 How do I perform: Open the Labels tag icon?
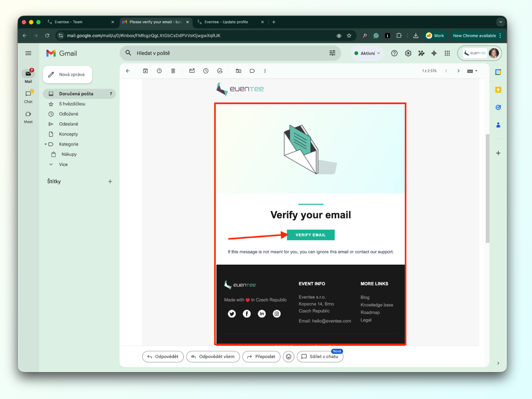point(252,71)
